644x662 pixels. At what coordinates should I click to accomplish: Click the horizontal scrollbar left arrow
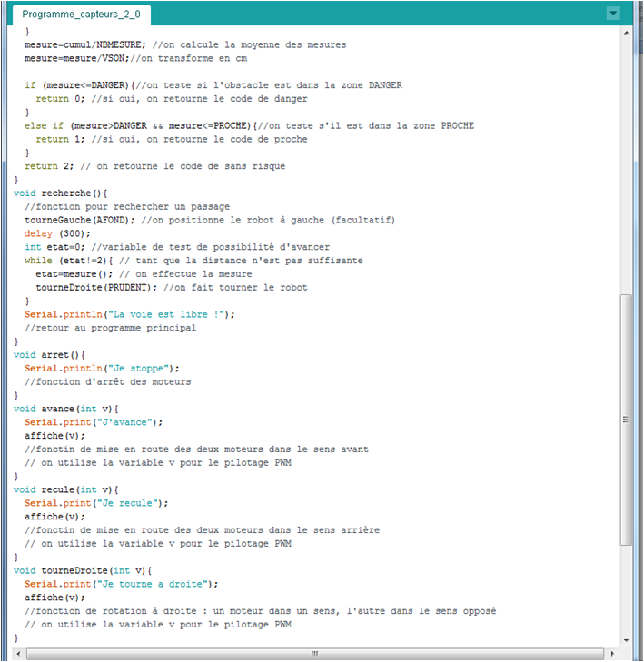pyautogui.click(x=18, y=654)
